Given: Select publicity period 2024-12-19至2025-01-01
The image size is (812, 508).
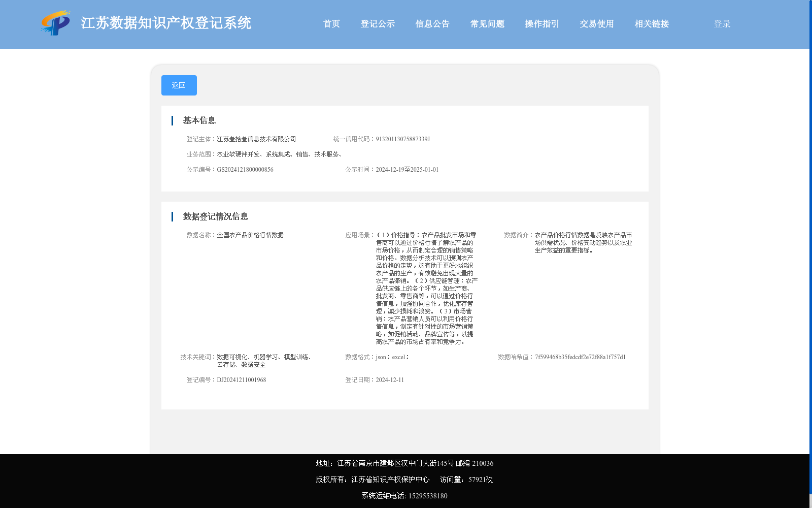Looking at the screenshot, I should [407, 170].
